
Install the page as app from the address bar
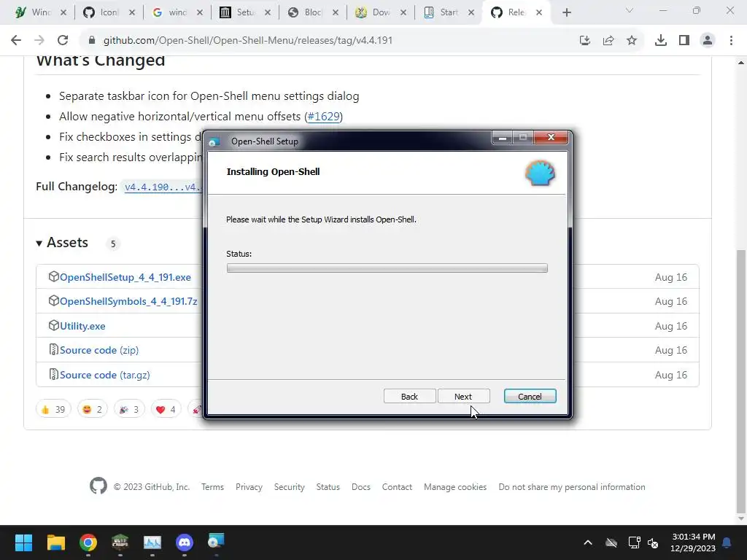(585, 41)
